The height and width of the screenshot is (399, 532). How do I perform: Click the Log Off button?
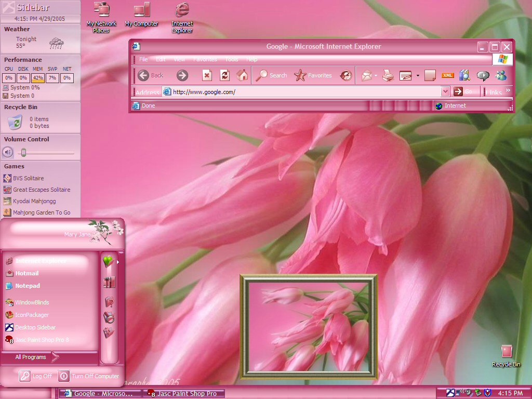click(x=36, y=376)
